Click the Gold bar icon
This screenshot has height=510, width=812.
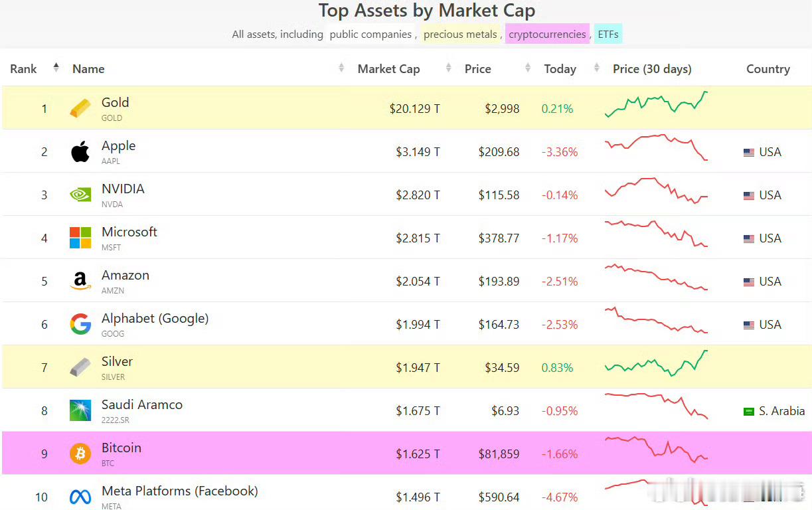click(80, 108)
